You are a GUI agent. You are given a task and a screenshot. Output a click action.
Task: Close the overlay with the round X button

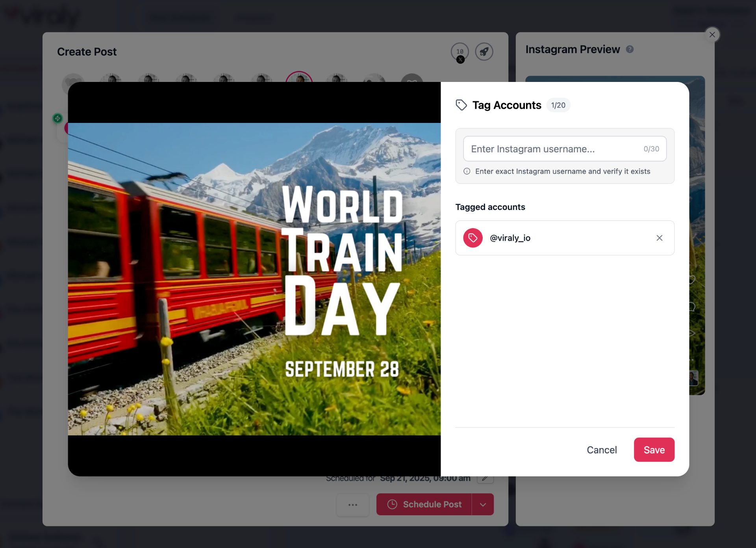[x=712, y=35]
